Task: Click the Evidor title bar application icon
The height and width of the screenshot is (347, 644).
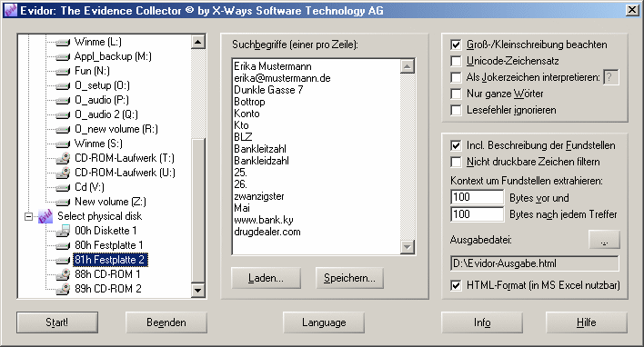Action: pos(10,10)
